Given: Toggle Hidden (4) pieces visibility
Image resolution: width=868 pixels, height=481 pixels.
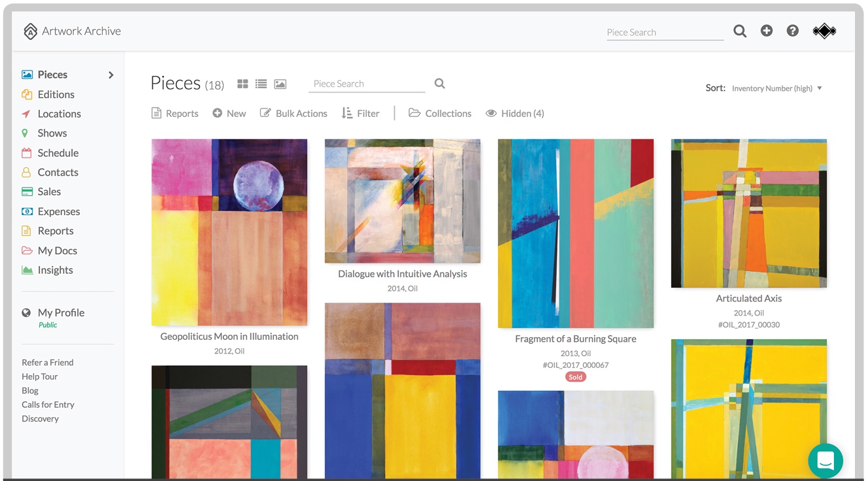Looking at the screenshot, I should 514,114.
